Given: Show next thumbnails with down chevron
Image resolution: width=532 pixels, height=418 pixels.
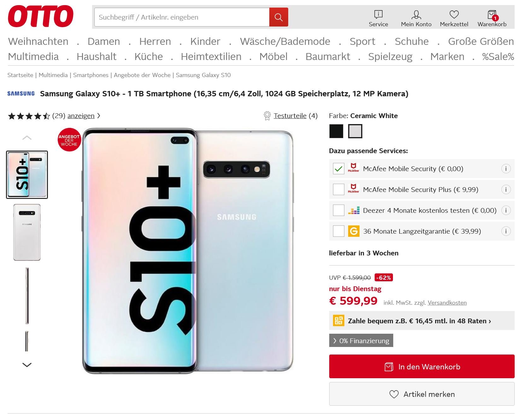Looking at the screenshot, I should click(27, 365).
